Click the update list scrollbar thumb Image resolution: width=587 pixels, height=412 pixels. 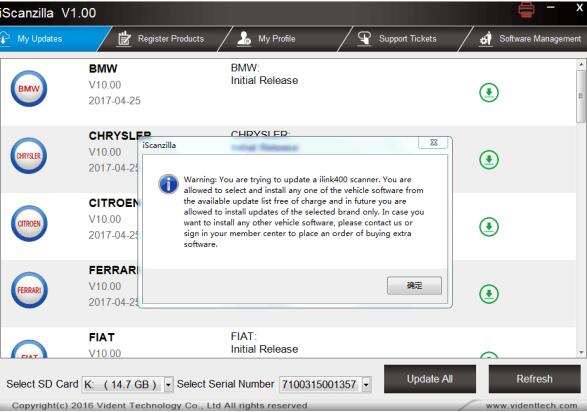[581, 96]
